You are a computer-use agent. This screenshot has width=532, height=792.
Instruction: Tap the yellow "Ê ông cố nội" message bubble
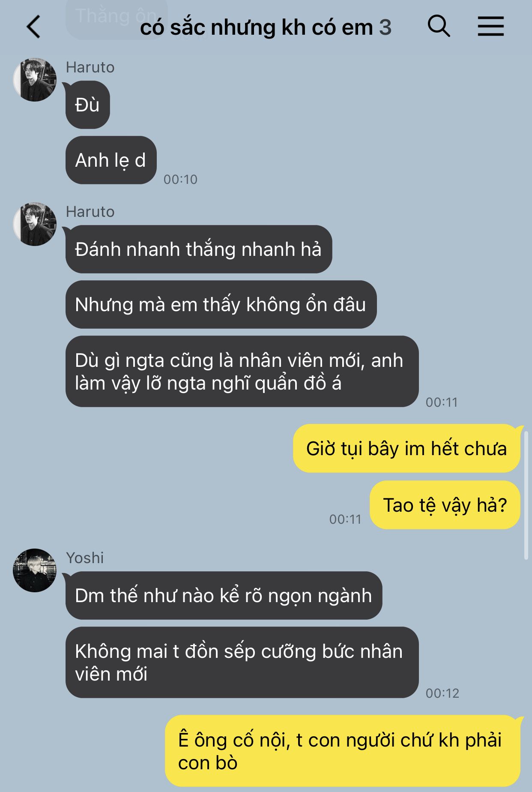343,751
